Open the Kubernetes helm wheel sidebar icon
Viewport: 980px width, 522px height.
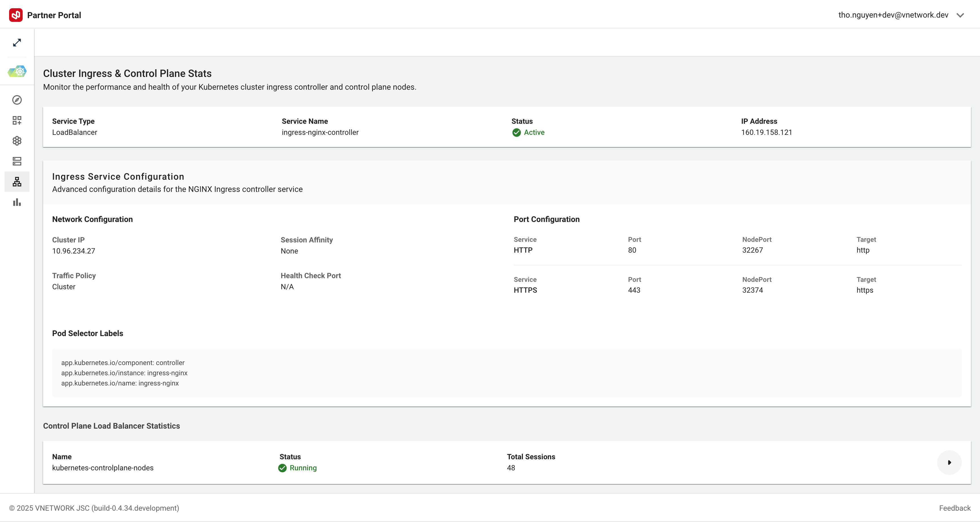(x=17, y=141)
